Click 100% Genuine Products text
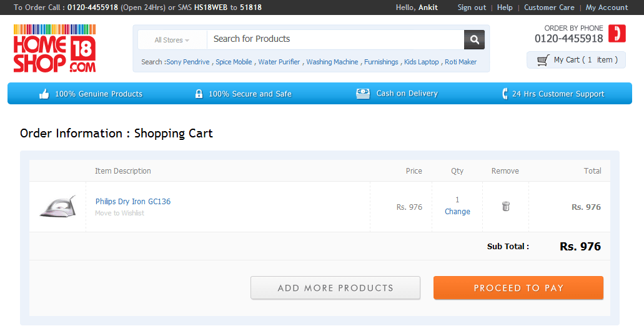 (x=99, y=94)
